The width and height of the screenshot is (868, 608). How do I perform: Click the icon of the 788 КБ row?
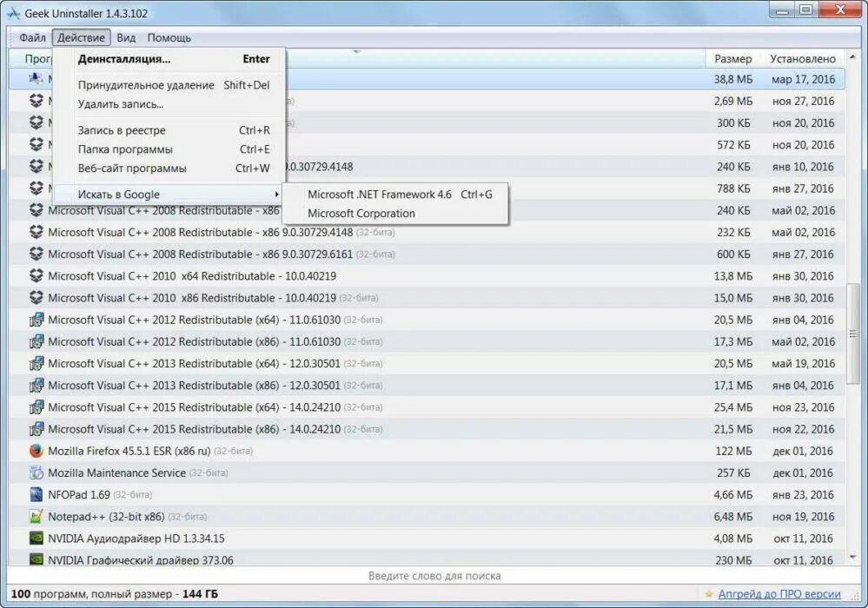tap(36, 188)
